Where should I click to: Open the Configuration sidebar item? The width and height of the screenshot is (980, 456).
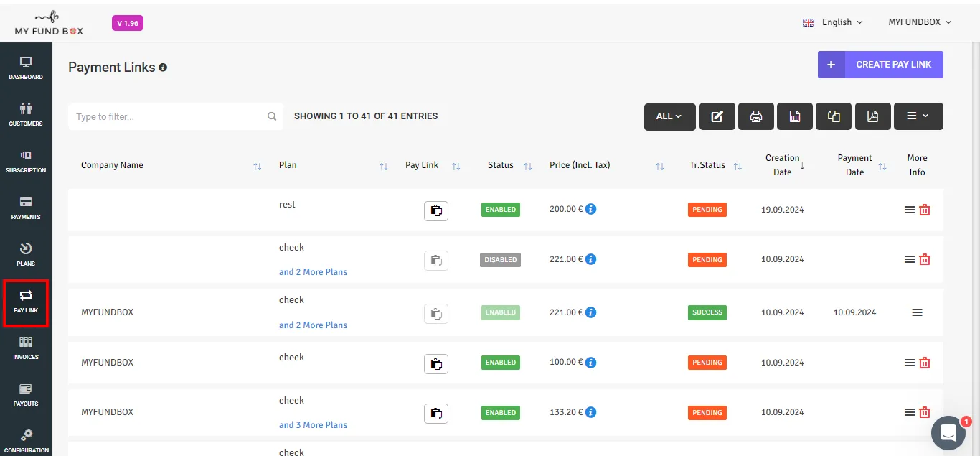click(x=26, y=441)
